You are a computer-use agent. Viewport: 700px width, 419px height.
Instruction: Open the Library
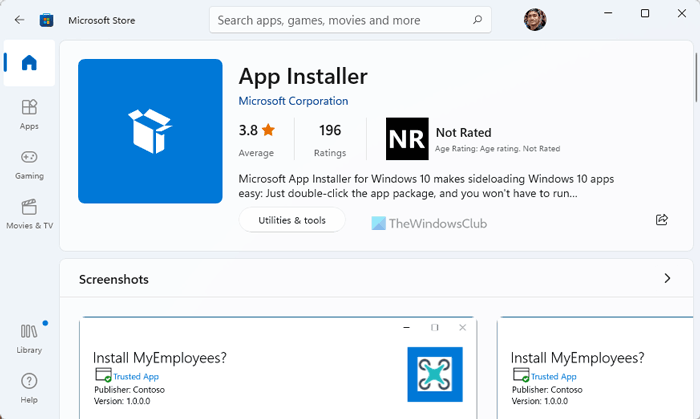[x=29, y=338]
